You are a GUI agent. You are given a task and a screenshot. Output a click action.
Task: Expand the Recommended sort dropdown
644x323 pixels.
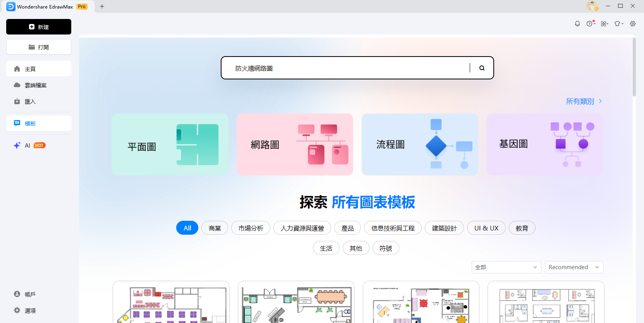574,267
